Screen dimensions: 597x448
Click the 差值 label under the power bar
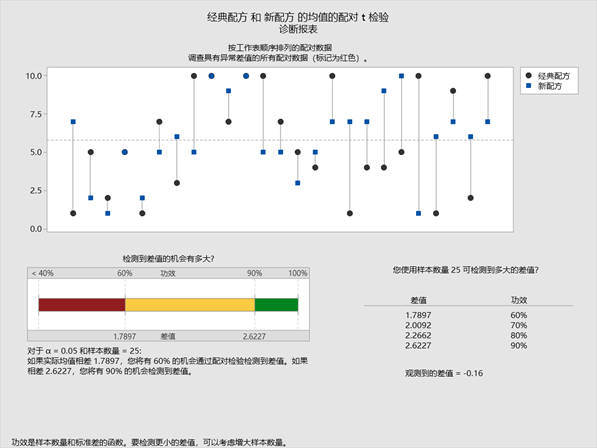168,336
